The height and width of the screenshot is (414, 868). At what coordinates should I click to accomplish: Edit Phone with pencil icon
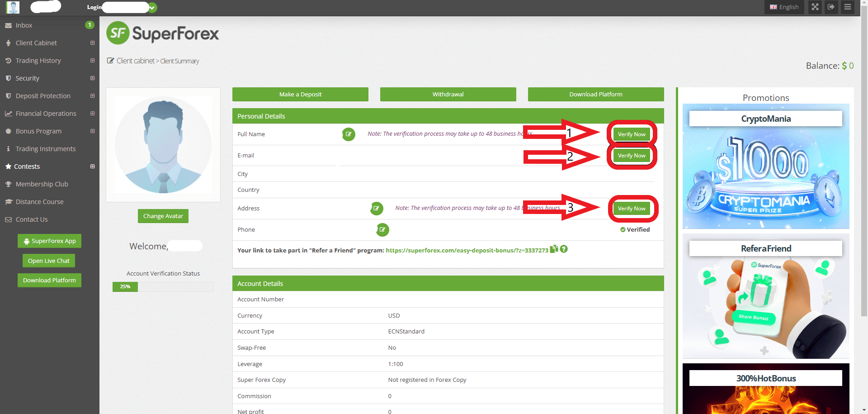pos(382,230)
